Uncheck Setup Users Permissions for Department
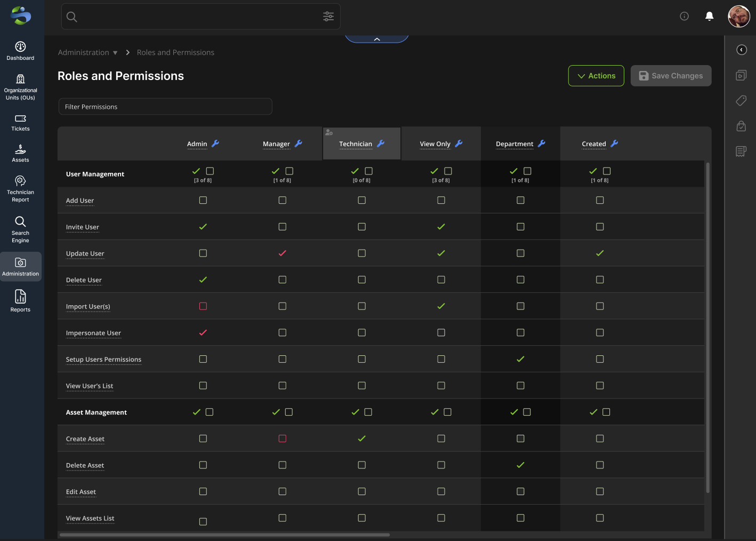The width and height of the screenshot is (756, 541). click(520, 359)
